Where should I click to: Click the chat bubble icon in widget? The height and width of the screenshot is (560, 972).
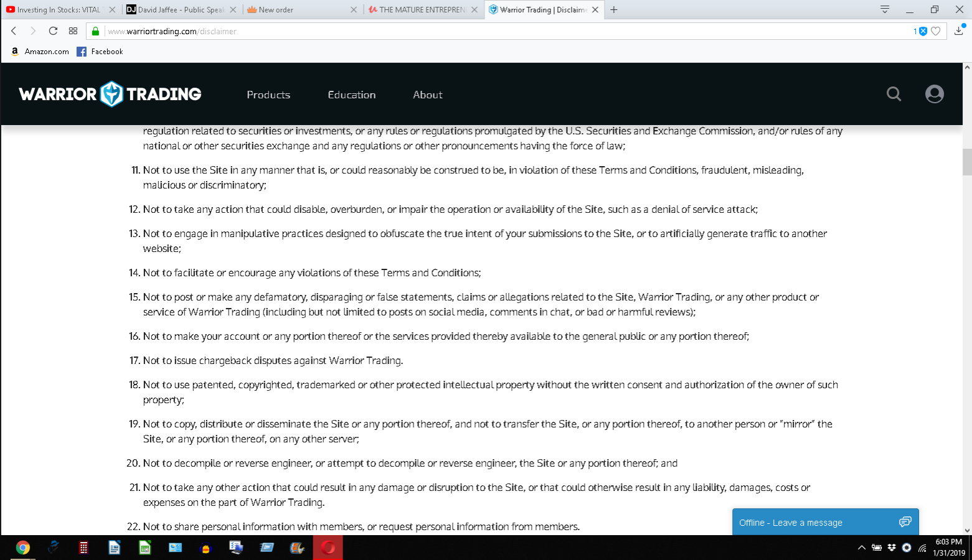click(905, 522)
